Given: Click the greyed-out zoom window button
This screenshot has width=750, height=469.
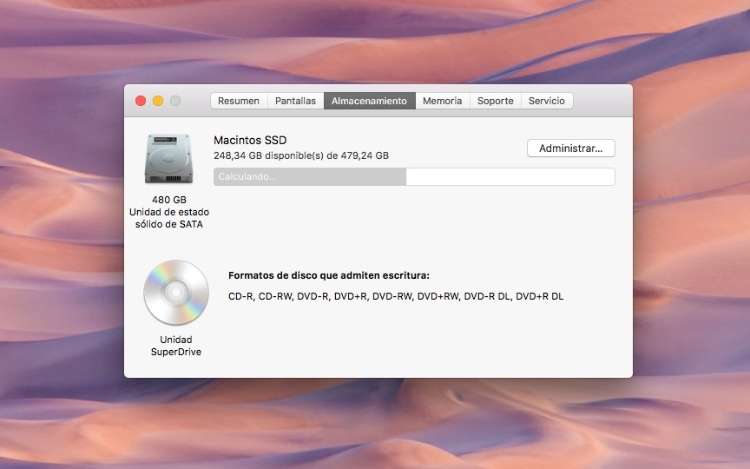Looking at the screenshot, I should tap(175, 101).
